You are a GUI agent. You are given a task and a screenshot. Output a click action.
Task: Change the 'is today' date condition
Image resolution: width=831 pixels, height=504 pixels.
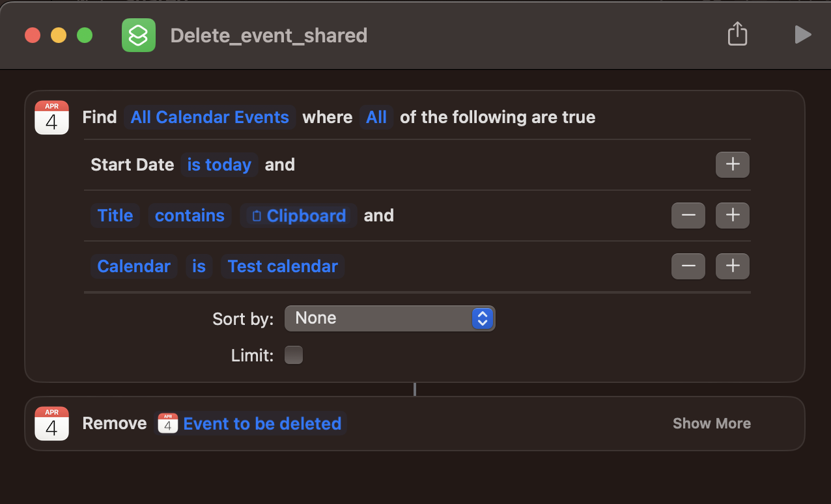219,165
